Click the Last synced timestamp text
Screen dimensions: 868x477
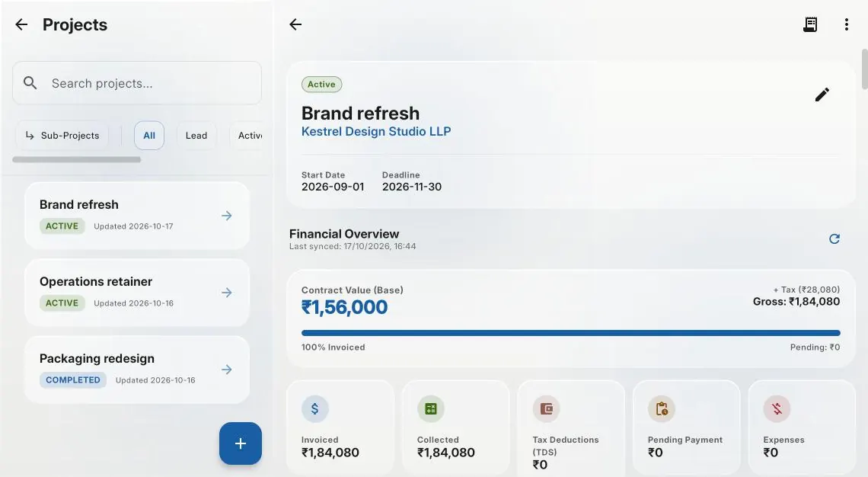(x=353, y=246)
